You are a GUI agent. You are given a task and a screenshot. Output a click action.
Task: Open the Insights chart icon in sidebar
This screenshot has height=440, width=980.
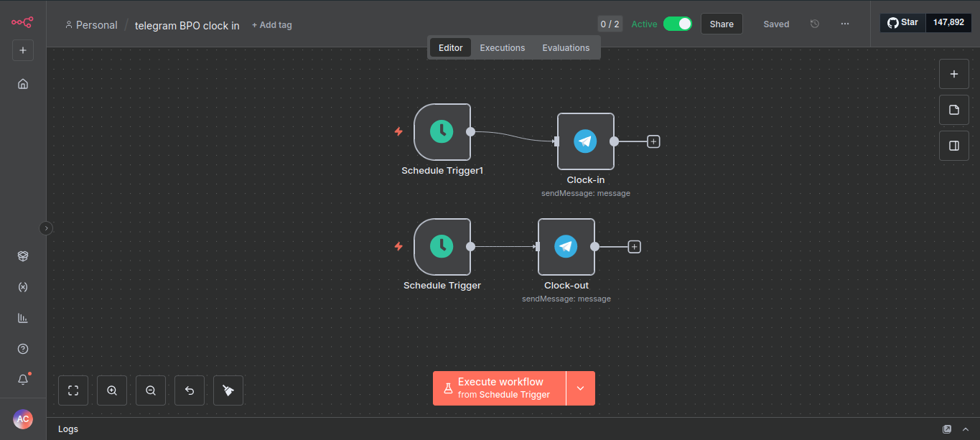(22, 317)
